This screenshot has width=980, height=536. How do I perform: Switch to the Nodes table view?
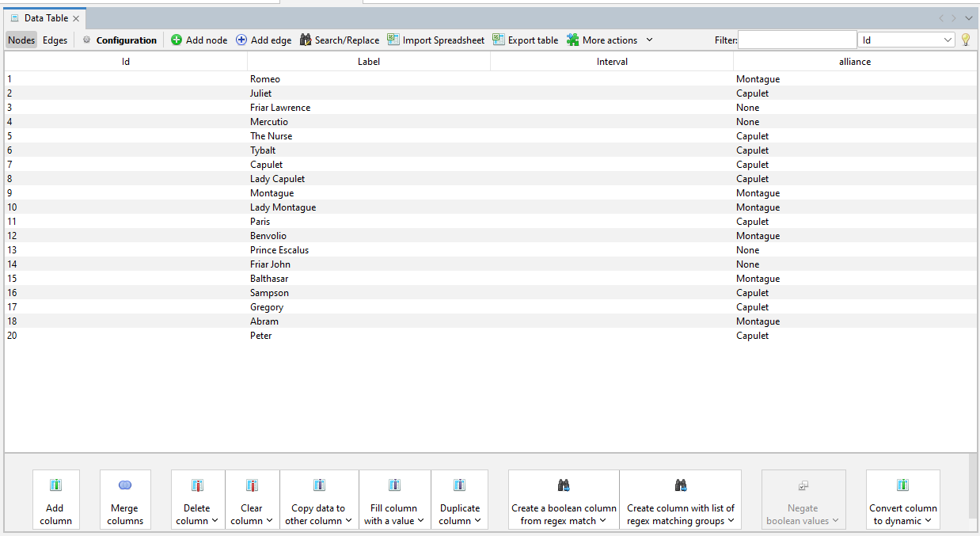[x=21, y=40]
